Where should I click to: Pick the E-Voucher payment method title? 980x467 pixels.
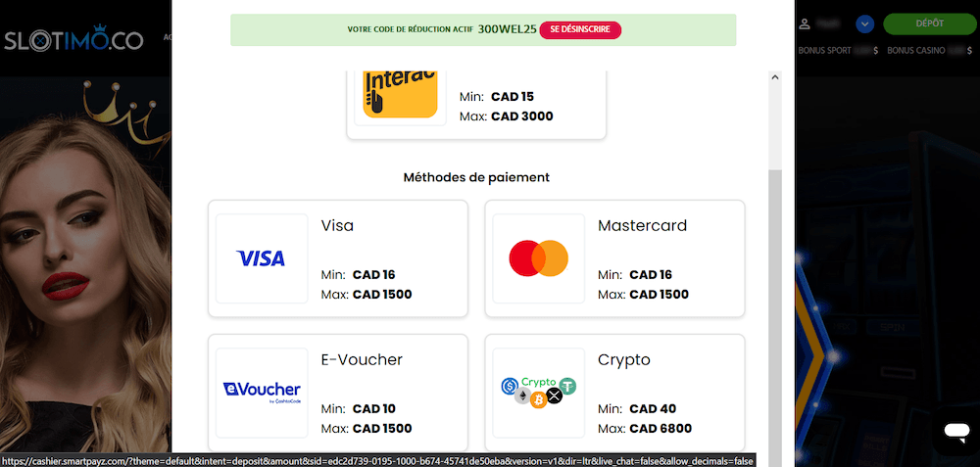(362, 359)
